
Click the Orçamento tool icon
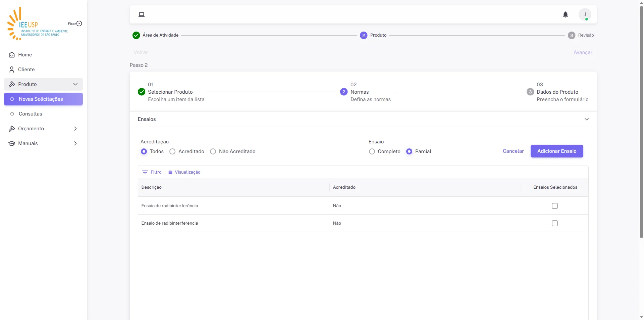pyautogui.click(x=12, y=129)
